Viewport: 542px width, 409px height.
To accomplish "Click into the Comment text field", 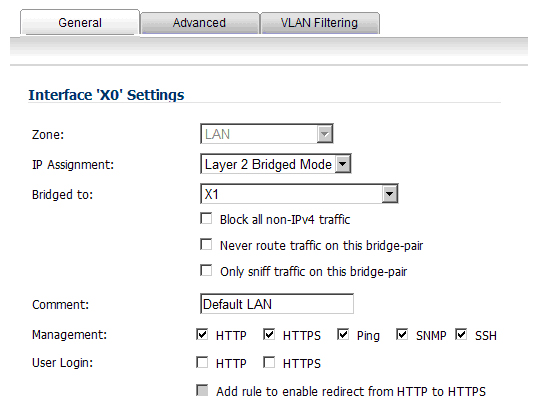I will click(277, 304).
